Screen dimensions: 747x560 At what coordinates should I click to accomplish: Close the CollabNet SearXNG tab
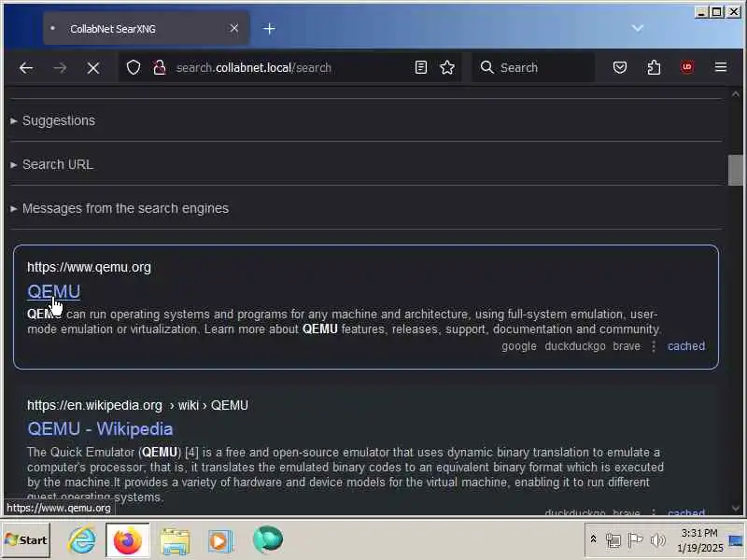234,29
